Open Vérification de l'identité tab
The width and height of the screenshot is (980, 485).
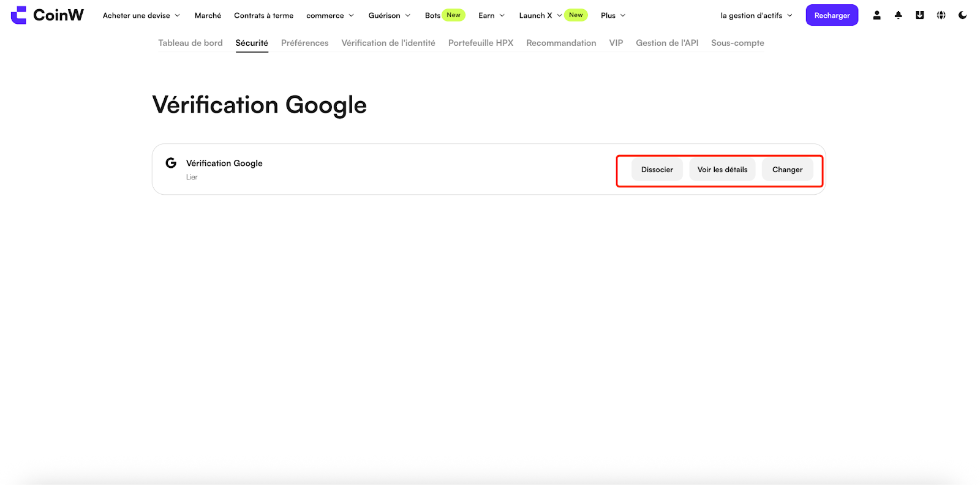(x=388, y=43)
